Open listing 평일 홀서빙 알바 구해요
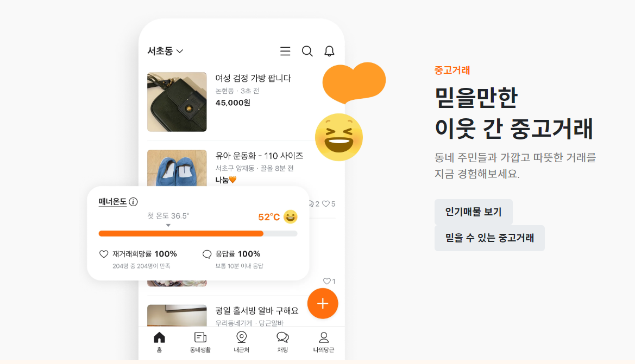 tap(257, 311)
